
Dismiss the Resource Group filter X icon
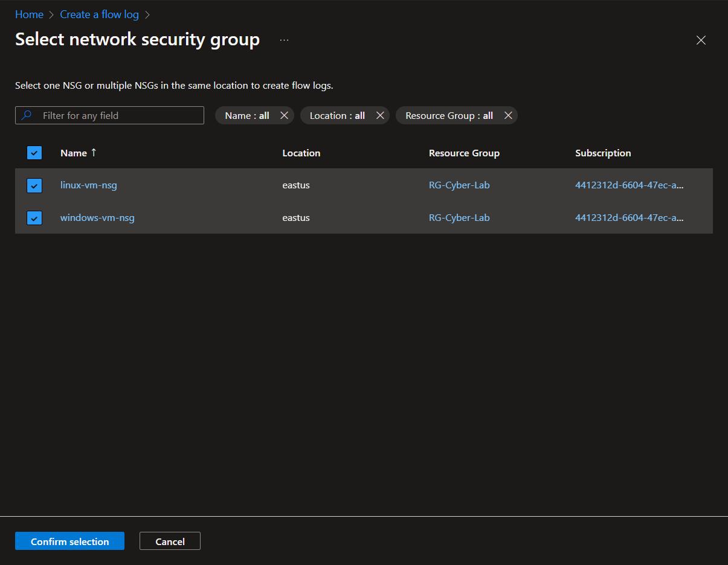[508, 115]
